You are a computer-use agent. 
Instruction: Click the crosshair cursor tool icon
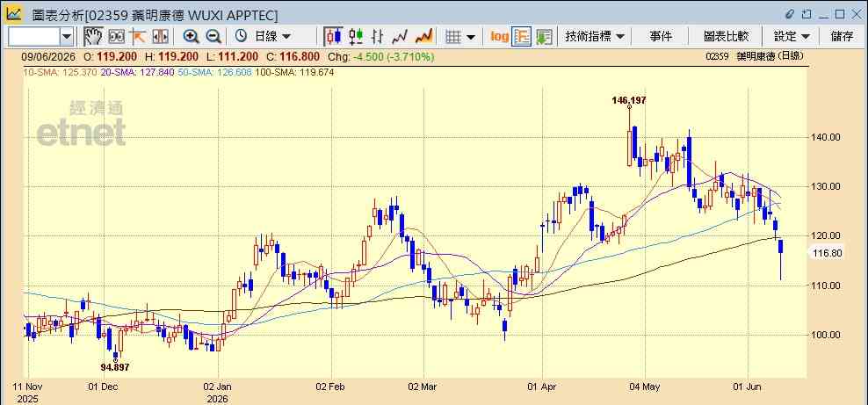[138, 37]
